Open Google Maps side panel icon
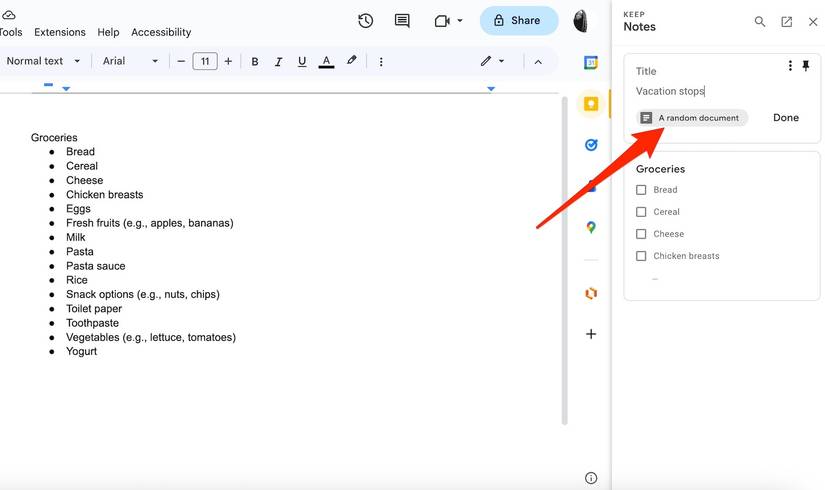Screen dimensions: 825x490 (x=591, y=228)
